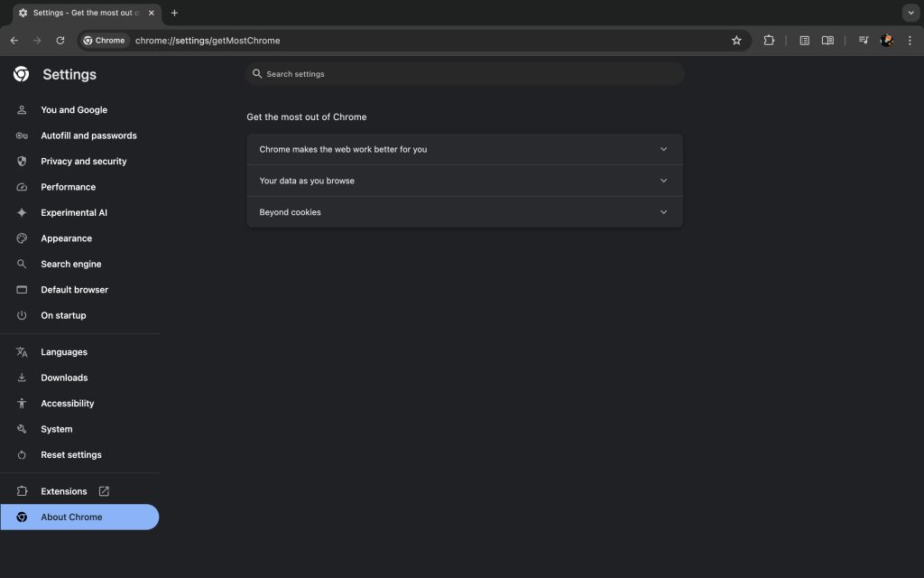This screenshot has height=578, width=924.
Task: Open a new tab with plus button
Action: pyautogui.click(x=174, y=13)
